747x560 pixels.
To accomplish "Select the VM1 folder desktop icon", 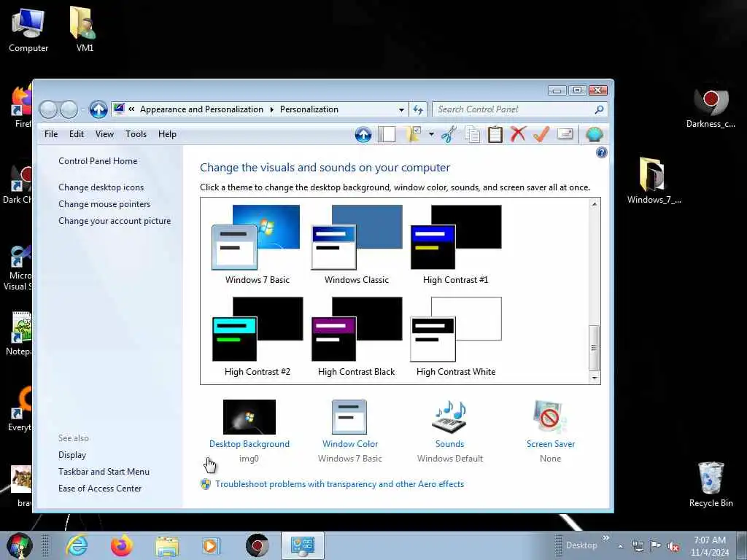I will (x=85, y=29).
